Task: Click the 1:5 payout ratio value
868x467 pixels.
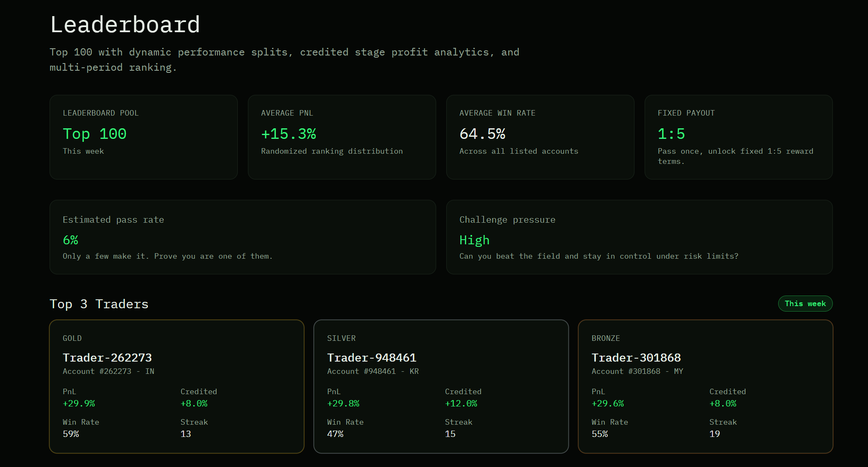Action: click(671, 134)
